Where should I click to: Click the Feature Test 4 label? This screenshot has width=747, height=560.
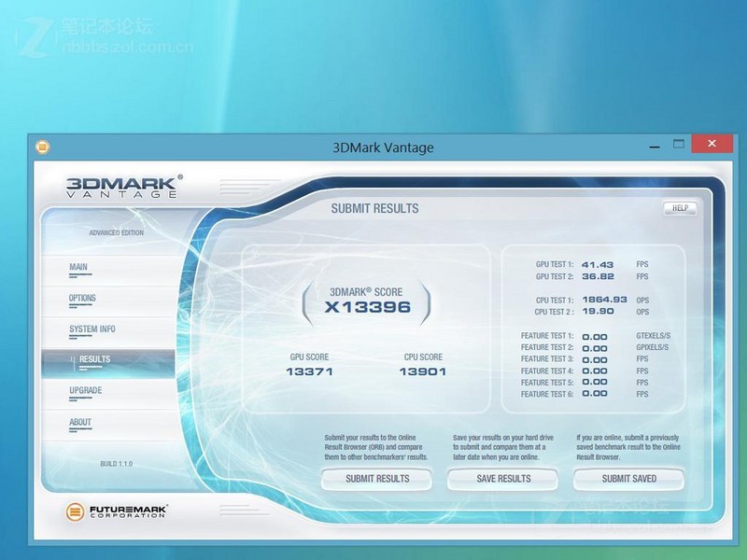pyautogui.click(x=547, y=371)
